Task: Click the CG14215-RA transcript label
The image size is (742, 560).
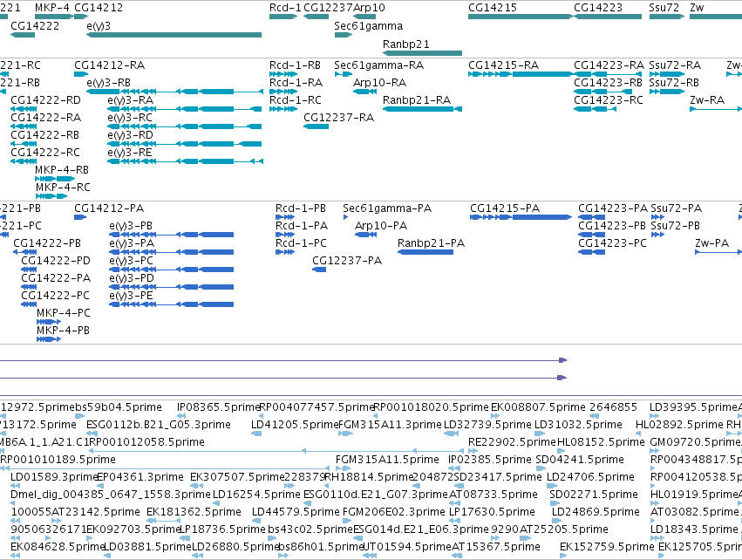Action: click(503, 65)
